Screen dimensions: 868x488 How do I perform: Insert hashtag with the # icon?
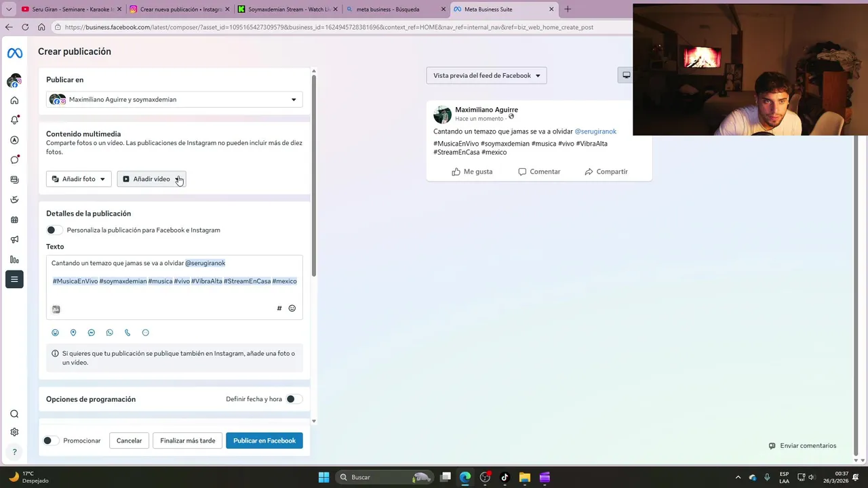pyautogui.click(x=279, y=308)
